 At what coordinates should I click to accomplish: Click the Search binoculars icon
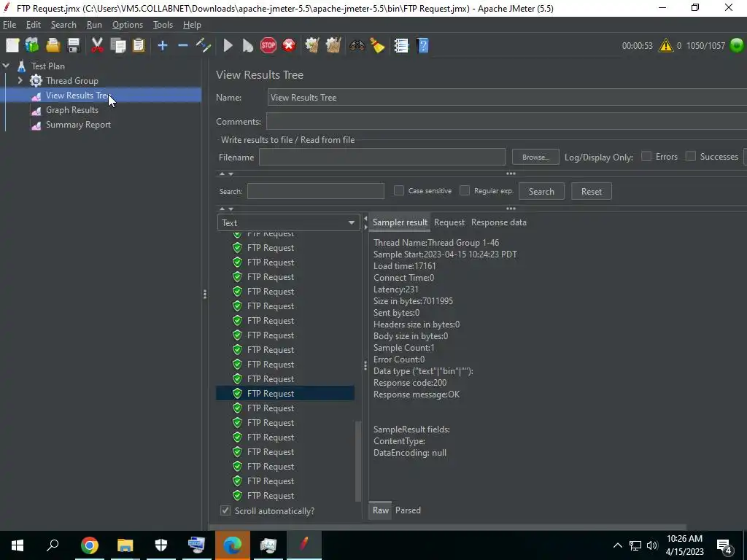357,46
